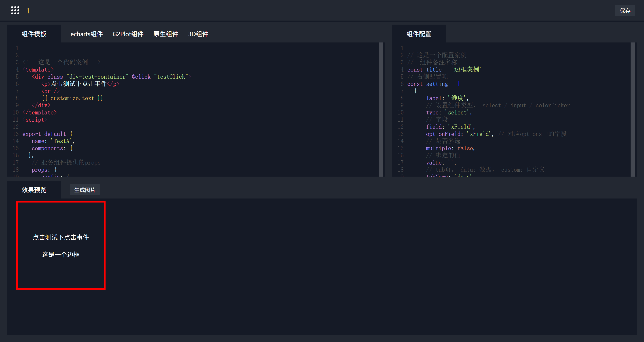Click the config editor vertical scrollbar

[633, 109]
